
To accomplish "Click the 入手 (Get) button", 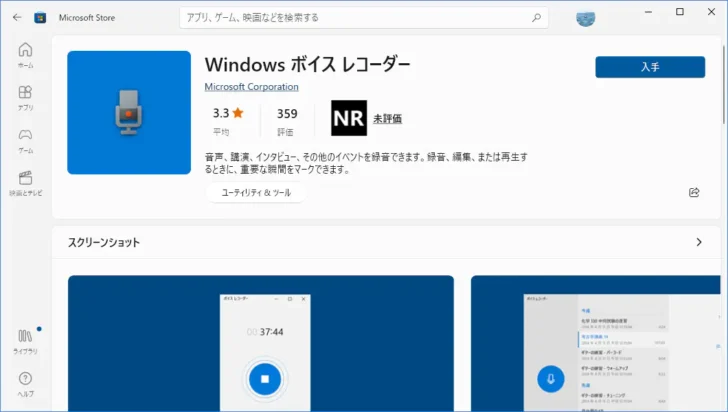I will click(x=650, y=67).
